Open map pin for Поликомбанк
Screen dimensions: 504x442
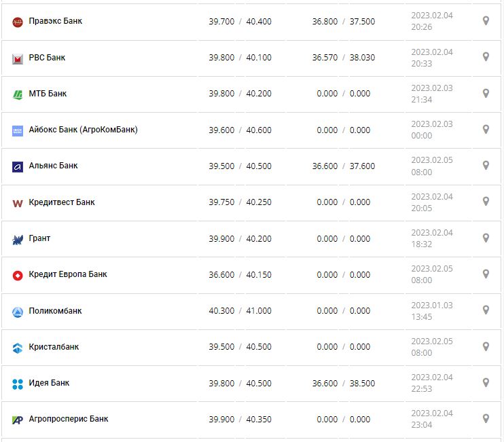click(x=486, y=310)
